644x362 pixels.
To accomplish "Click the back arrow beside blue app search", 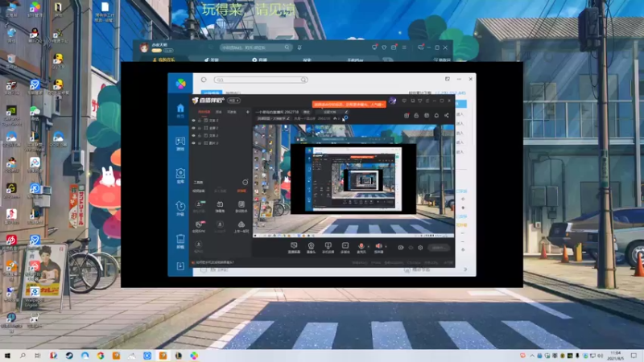I will (x=204, y=80).
